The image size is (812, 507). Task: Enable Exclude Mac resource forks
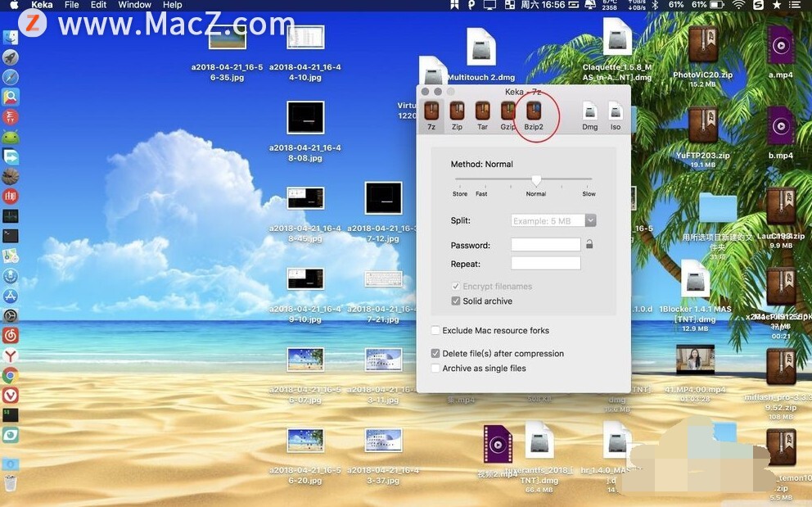click(435, 330)
